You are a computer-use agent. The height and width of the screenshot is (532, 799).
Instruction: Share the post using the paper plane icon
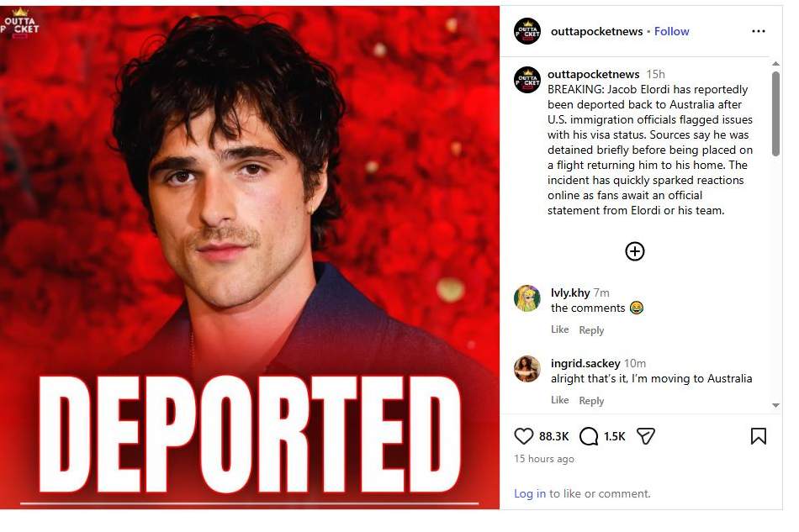click(645, 436)
